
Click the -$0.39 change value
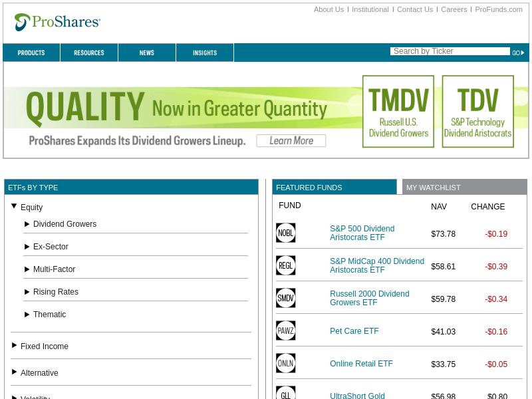pos(496,267)
